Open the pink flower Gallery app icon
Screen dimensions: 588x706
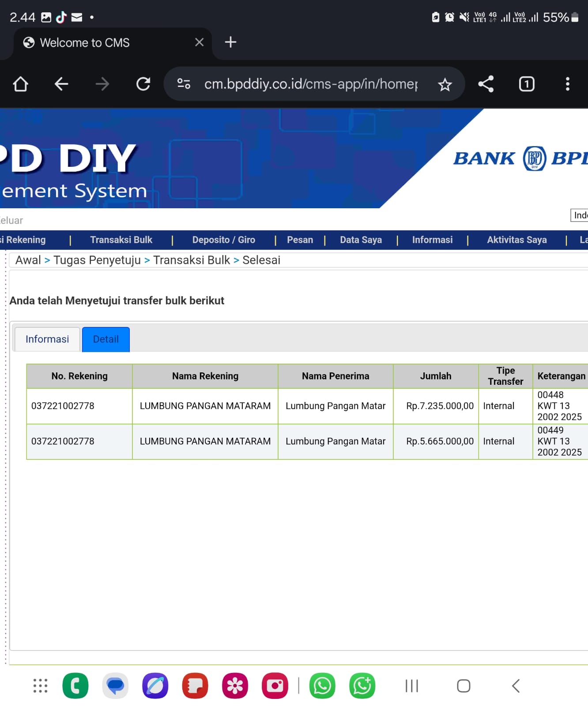coord(235,686)
